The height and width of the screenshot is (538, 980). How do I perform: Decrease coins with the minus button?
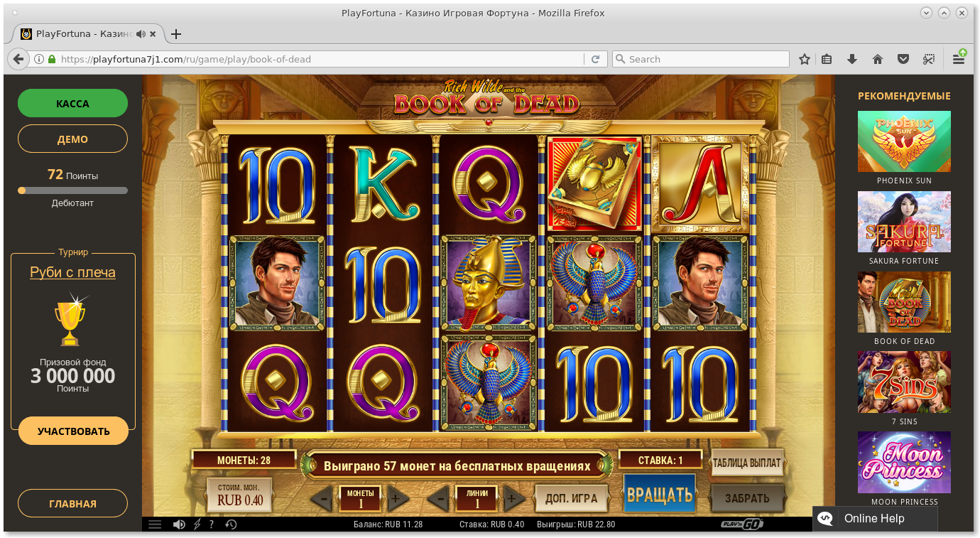pyautogui.click(x=324, y=499)
